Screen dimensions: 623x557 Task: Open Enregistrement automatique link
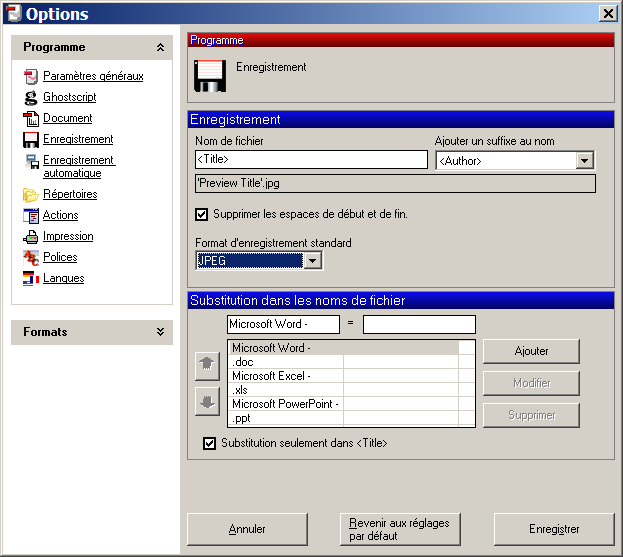click(79, 166)
